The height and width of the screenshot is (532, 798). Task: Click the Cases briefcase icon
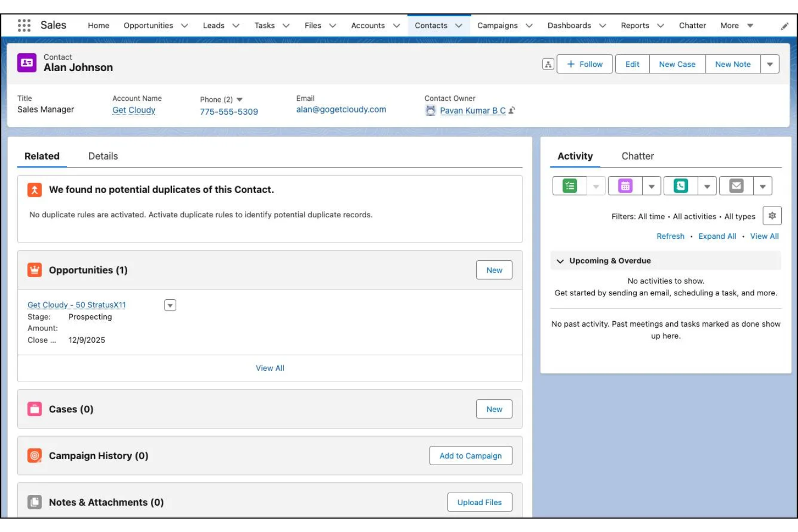point(35,409)
